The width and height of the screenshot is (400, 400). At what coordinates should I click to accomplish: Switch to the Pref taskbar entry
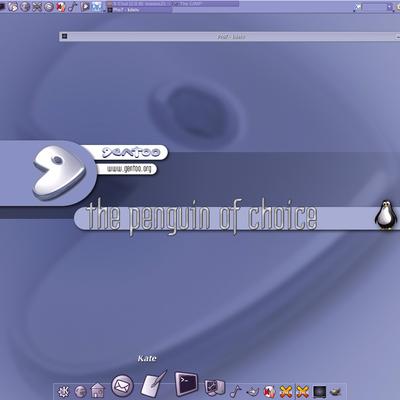pyautogui.click(x=139, y=10)
